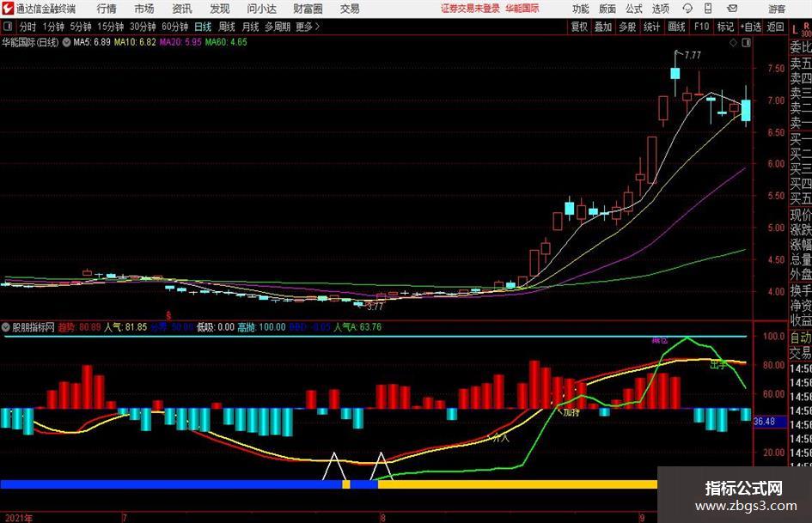This screenshot has width=812, height=523.
Task: Click the 叠加 overlay button
Action: (x=603, y=27)
